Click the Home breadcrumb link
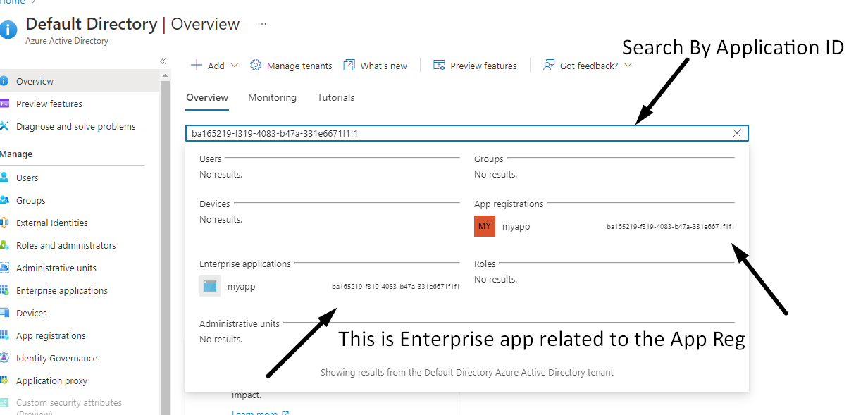Image resolution: width=868 pixels, height=415 pixels. [13, 2]
